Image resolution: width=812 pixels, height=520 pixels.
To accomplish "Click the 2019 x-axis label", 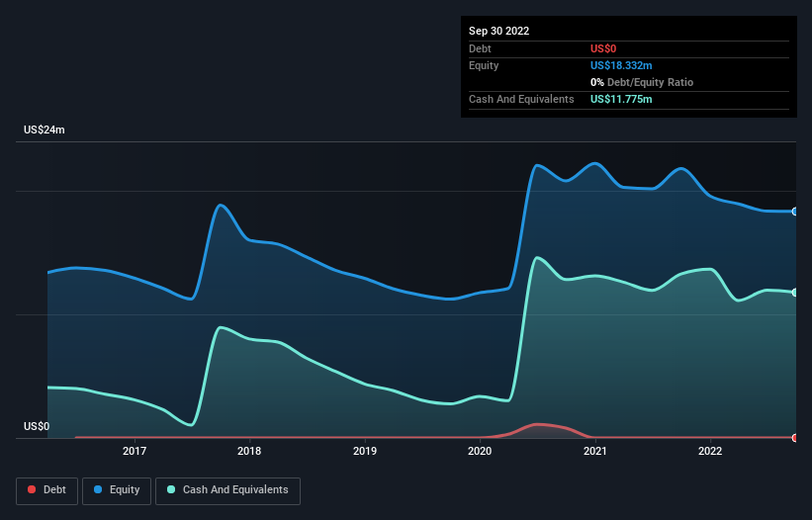I will point(365,451).
